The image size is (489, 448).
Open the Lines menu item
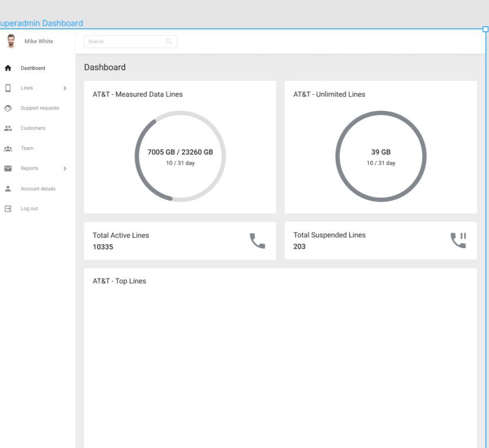point(27,88)
